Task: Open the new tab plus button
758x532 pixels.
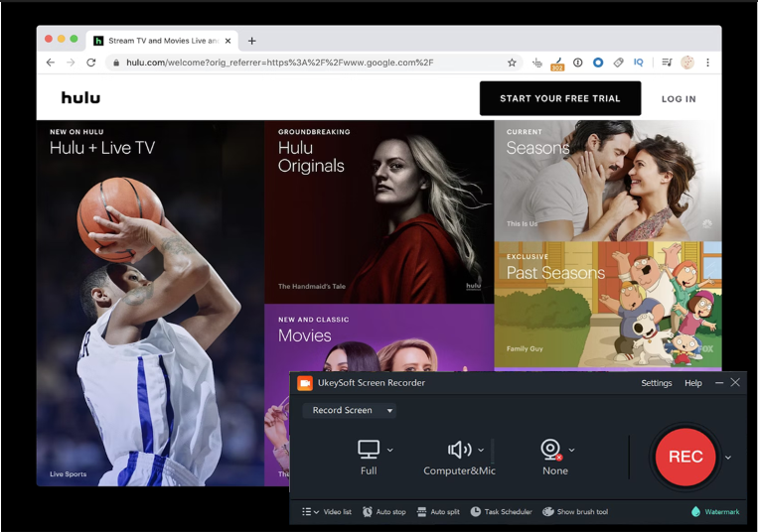Action: click(x=252, y=41)
